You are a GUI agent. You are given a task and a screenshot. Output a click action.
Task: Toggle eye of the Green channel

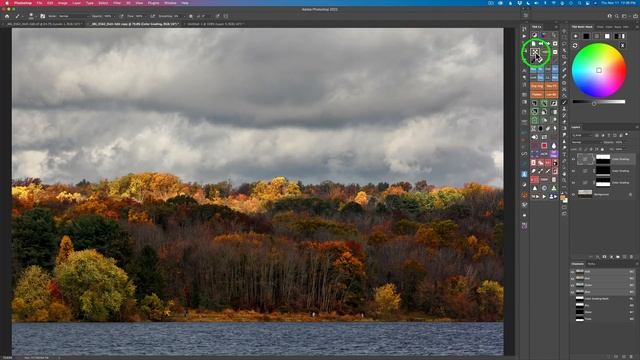click(x=572, y=285)
